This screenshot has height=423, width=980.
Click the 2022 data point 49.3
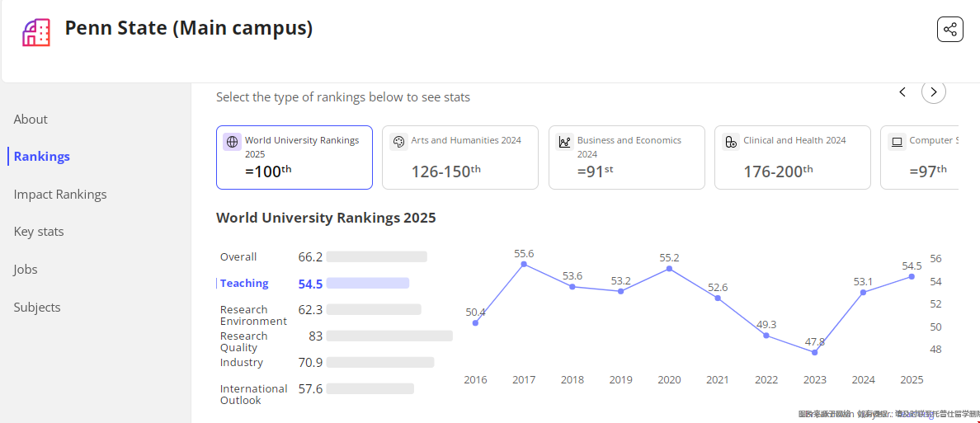pos(766,336)
